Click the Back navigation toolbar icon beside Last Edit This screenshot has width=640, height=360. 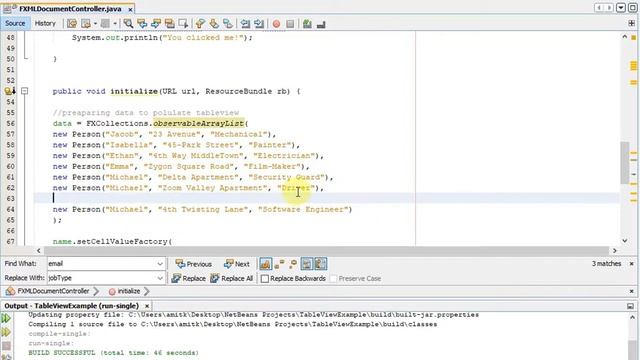click(x=86, y=24)
